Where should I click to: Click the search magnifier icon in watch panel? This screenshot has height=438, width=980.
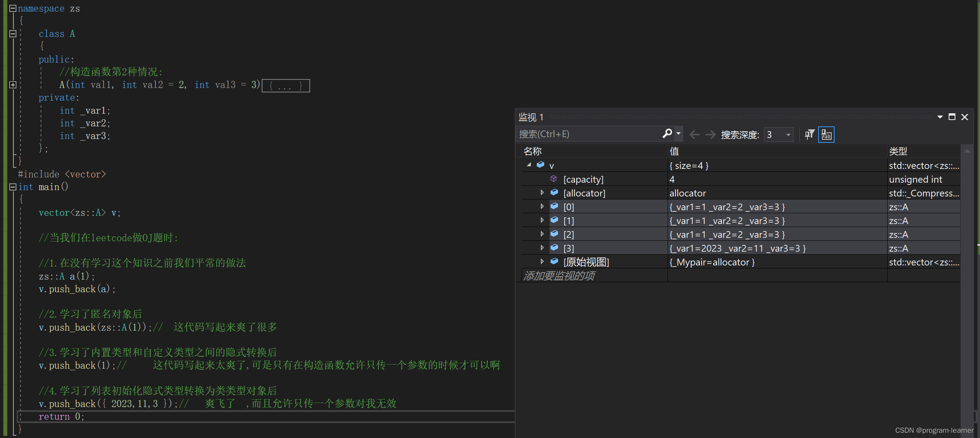[667, 133]
